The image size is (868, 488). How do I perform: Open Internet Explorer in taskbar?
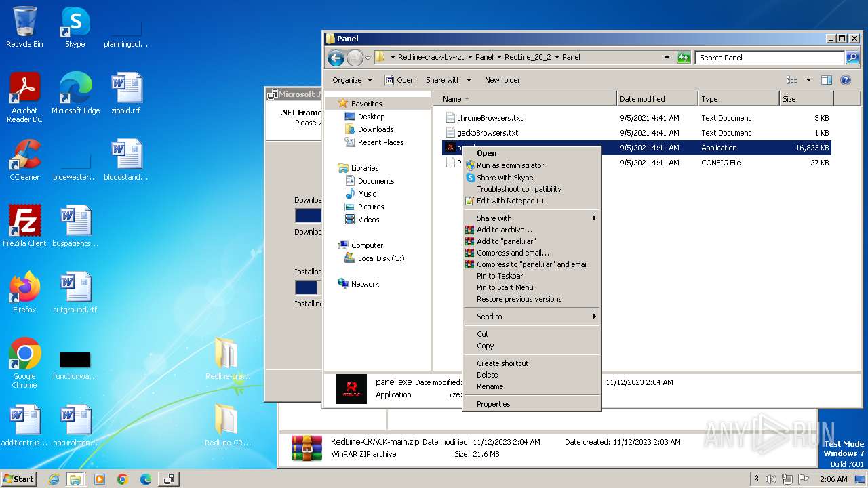pyautogui.click(x=54, y=479)
